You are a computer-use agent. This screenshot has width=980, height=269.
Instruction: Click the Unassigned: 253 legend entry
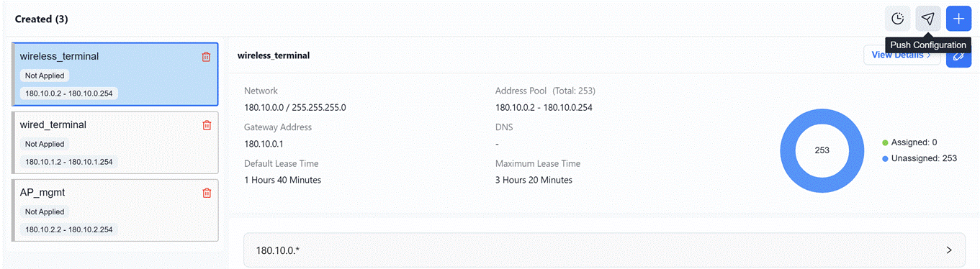(919, 158)
